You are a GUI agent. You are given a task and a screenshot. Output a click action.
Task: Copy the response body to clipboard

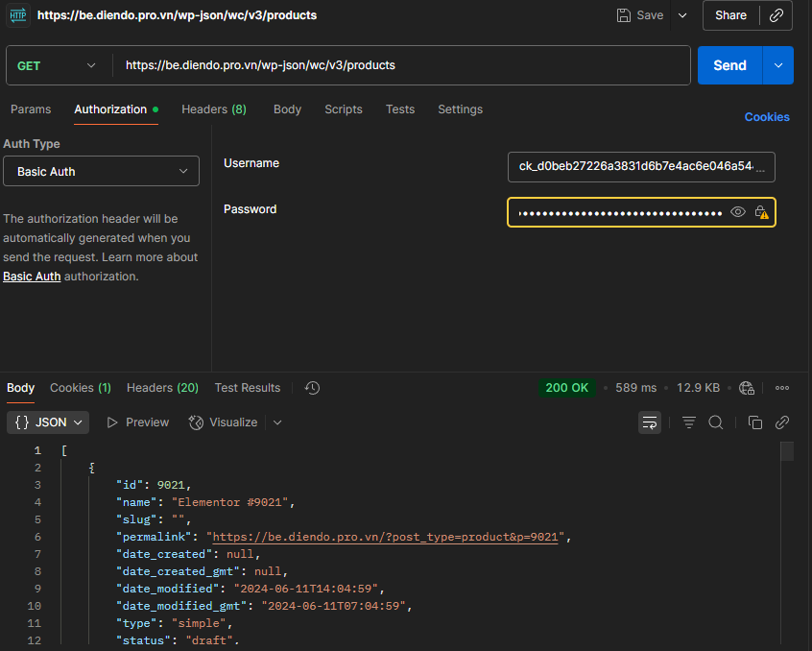click(755, 422)
